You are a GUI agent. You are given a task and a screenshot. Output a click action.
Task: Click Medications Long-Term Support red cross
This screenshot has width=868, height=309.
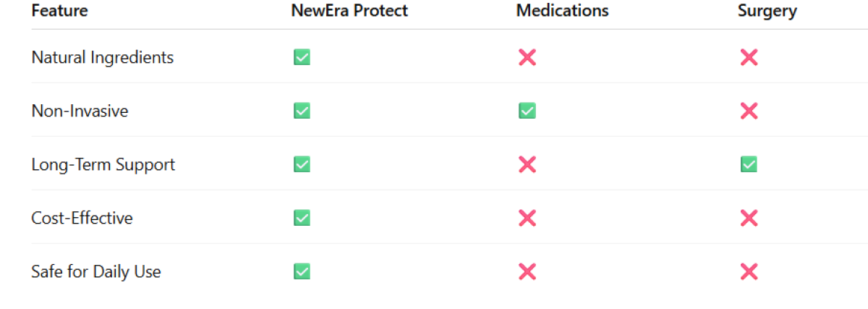(527, 164)
